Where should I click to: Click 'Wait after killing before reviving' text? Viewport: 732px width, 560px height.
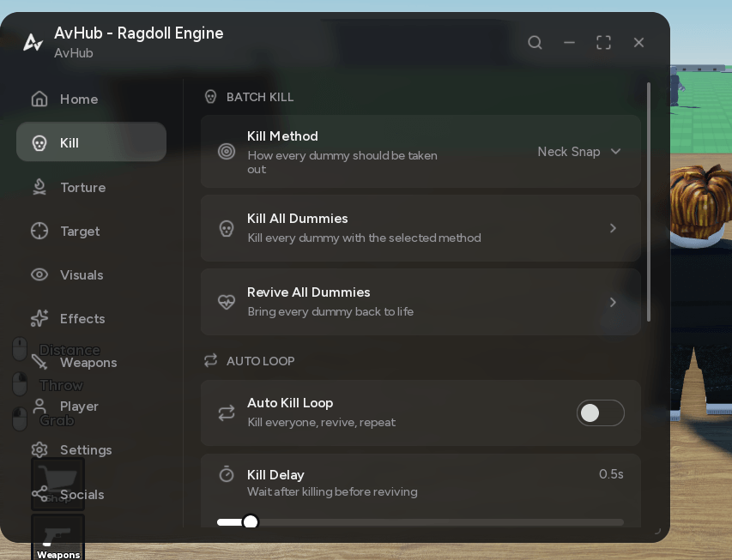point(332,491)
